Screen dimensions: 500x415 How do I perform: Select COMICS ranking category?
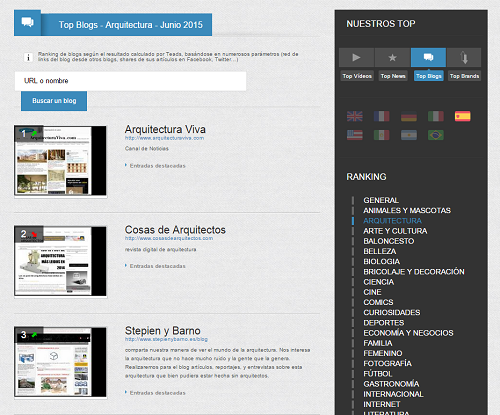(x=378, y=302)
